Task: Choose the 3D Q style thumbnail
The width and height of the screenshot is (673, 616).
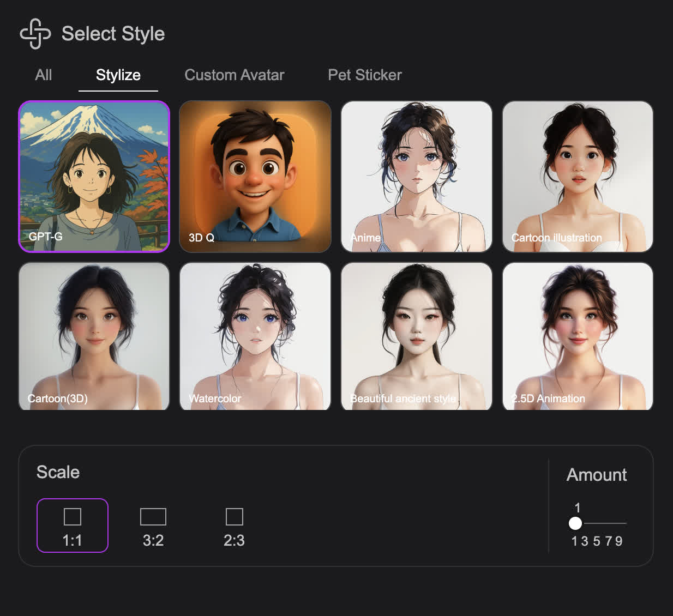Action: coord(255,177)
